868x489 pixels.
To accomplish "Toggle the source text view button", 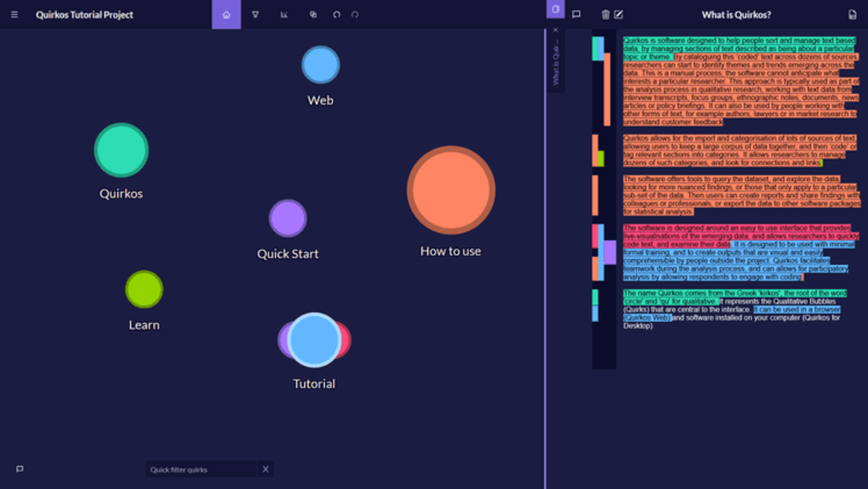I will point(555,9).
